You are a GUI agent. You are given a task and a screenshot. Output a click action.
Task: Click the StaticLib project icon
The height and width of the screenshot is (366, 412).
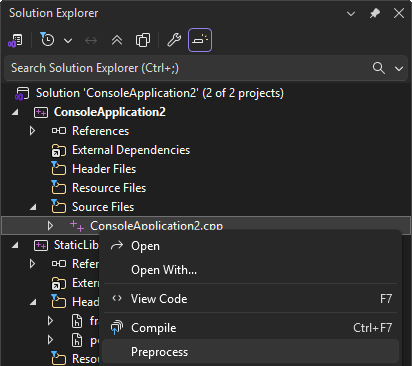pos(41,246)
